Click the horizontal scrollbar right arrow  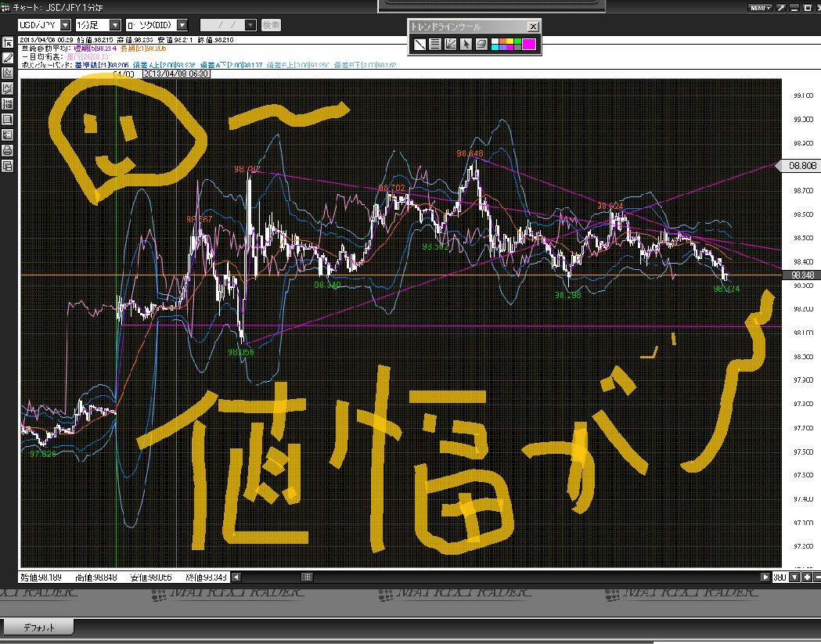765,577
